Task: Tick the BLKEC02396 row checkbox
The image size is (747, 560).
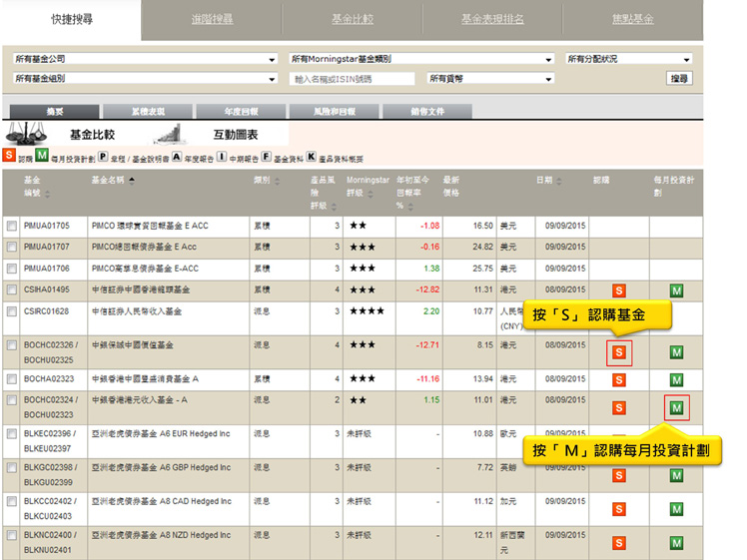Action: tap(11, 434)
